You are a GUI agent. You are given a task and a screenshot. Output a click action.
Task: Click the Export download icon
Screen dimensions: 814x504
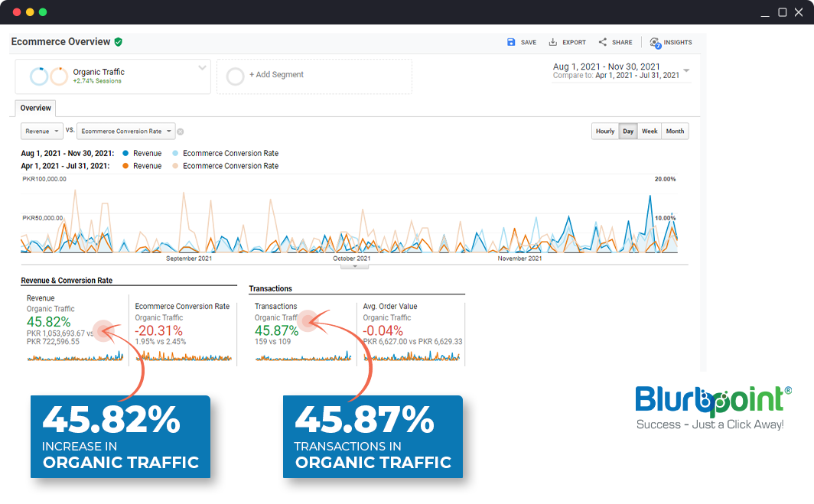pos(553,43)
